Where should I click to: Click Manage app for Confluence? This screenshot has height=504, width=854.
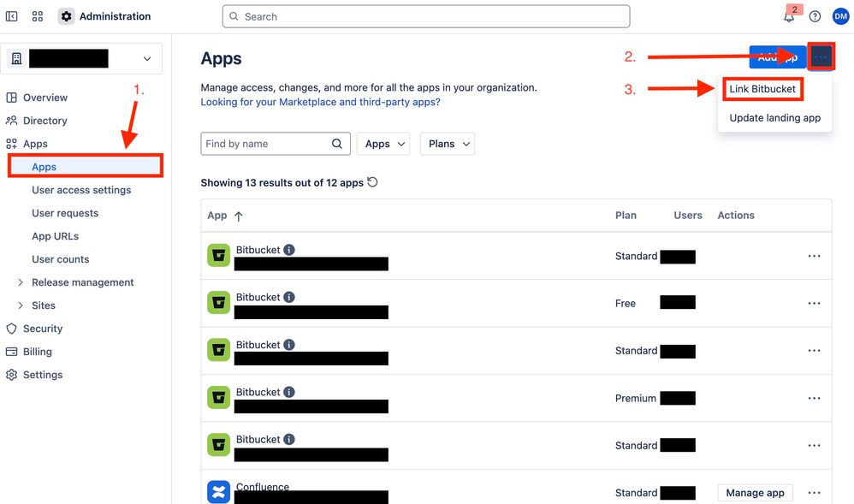click(755, 493)
